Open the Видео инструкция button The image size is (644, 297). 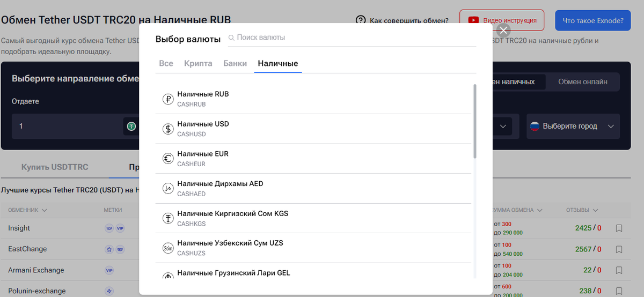click(x=502, y=20)
